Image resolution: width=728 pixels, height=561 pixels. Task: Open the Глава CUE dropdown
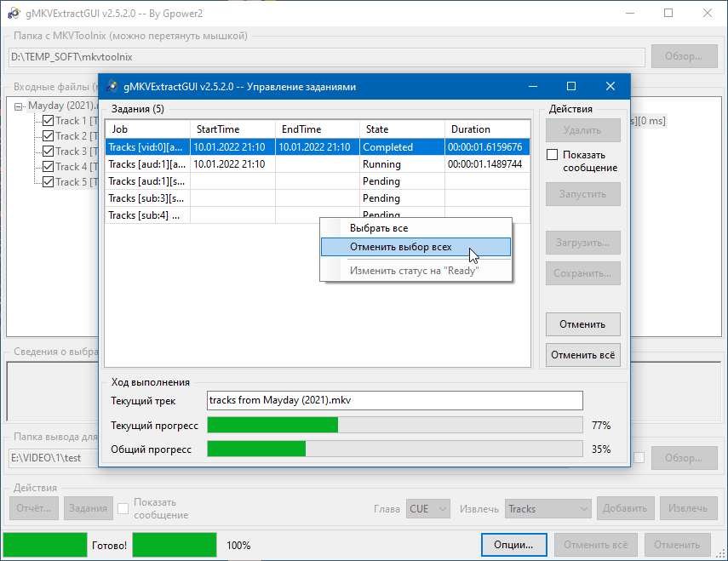click(x=428, y=508)
